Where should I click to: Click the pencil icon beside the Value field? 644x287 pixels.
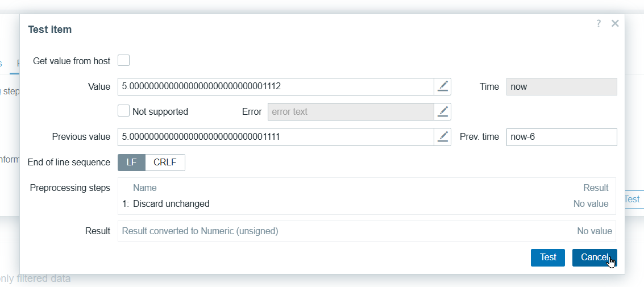coord(443,86)
